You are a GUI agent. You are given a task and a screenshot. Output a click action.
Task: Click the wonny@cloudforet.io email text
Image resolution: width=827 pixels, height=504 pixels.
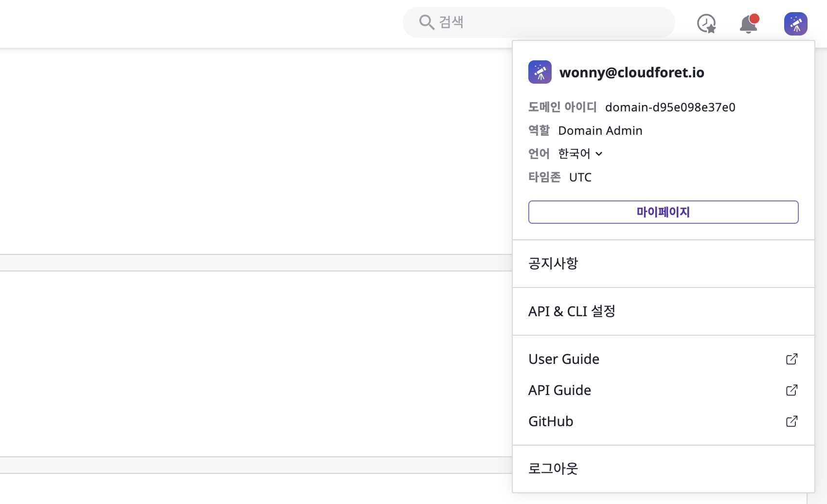(631, 72)
